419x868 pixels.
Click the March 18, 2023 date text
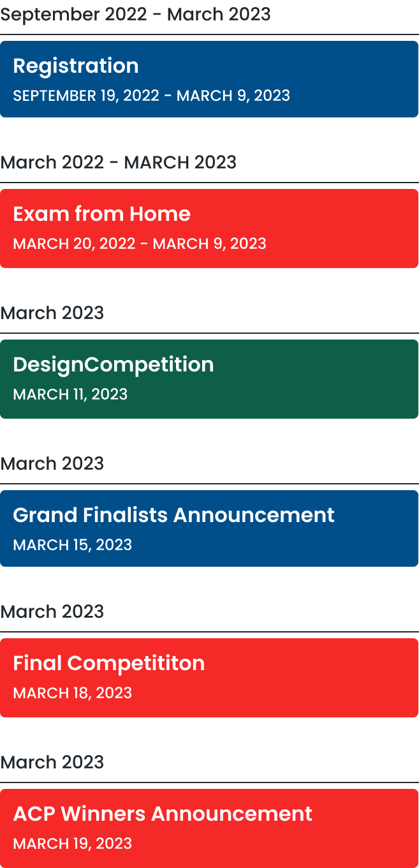(73, 693)
